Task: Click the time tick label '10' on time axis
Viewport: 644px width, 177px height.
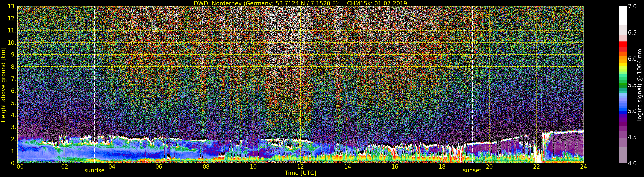Action: point(253,167)
